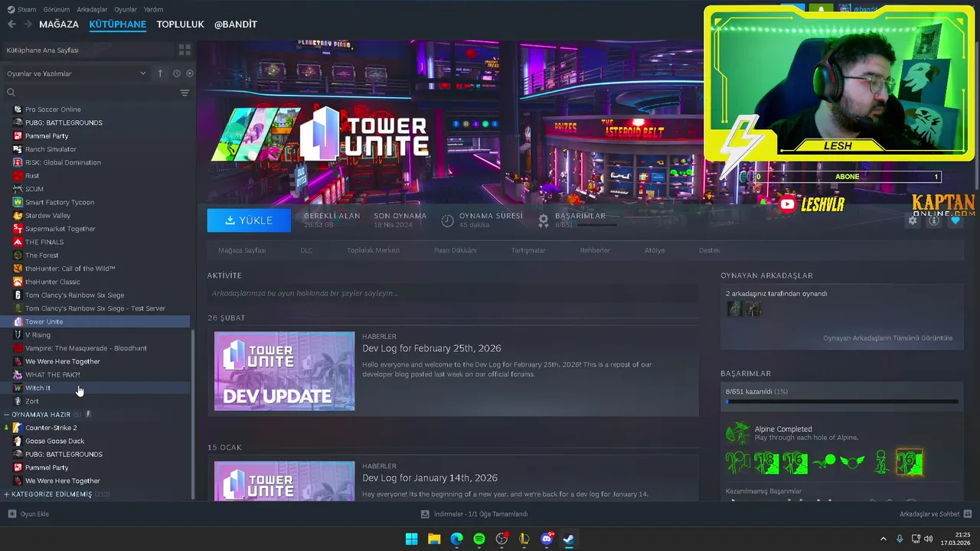Click the library search magnifier icon

pyautogui.click(x=11, y=93)
